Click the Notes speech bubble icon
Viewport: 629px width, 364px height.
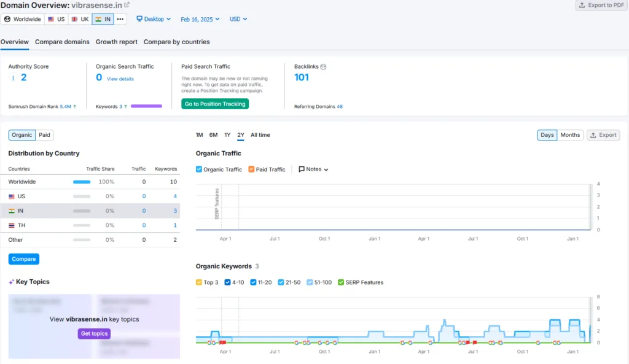pos(302,169)
